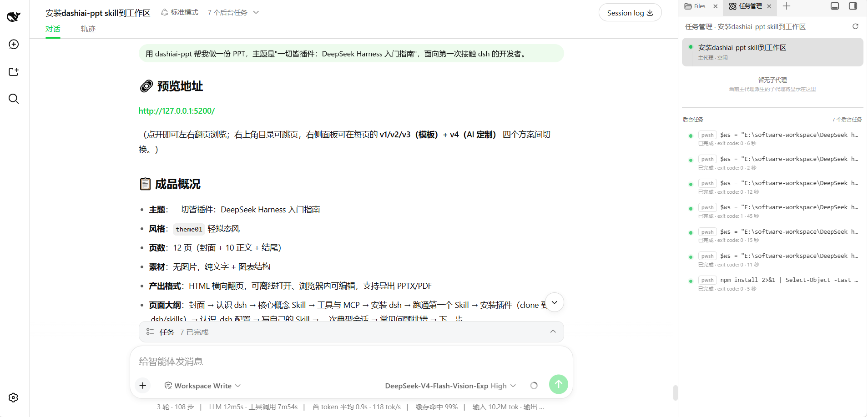868x417 pixels.
Task: Click the whale app logo in the sidebar
Action: 14,17
